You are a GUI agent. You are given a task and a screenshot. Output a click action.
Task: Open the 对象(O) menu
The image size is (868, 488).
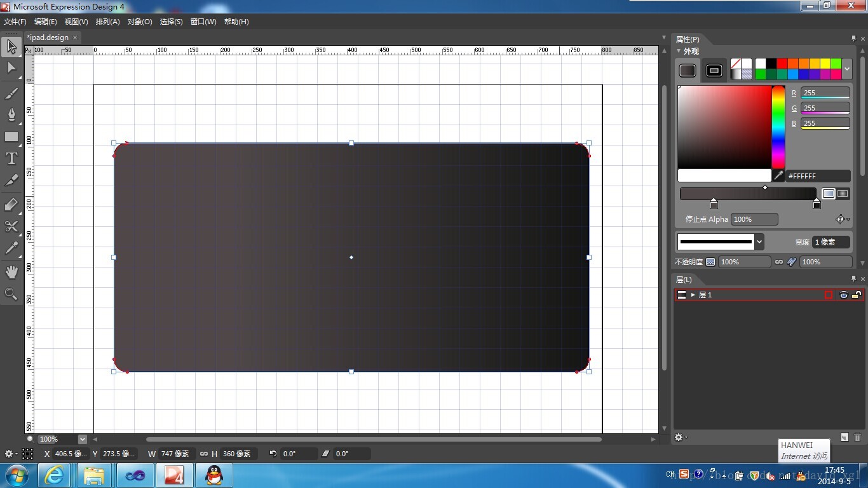click(x=140, y=22)
